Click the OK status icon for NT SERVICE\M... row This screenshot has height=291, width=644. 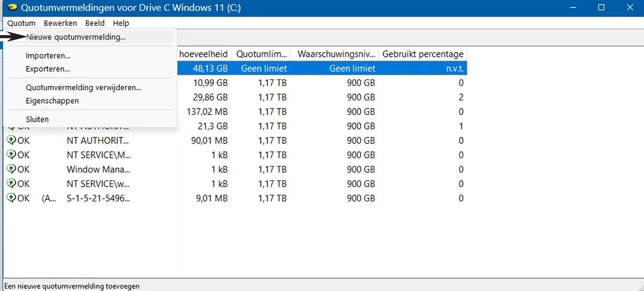tap(11, 155)
